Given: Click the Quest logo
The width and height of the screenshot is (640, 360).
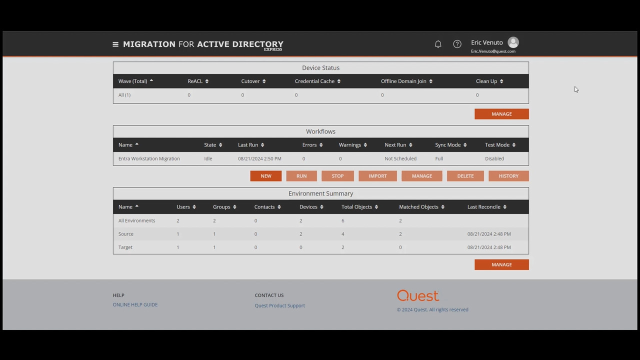Looking at the screenshot, I should pyautogui.click(x=418, y=296).
